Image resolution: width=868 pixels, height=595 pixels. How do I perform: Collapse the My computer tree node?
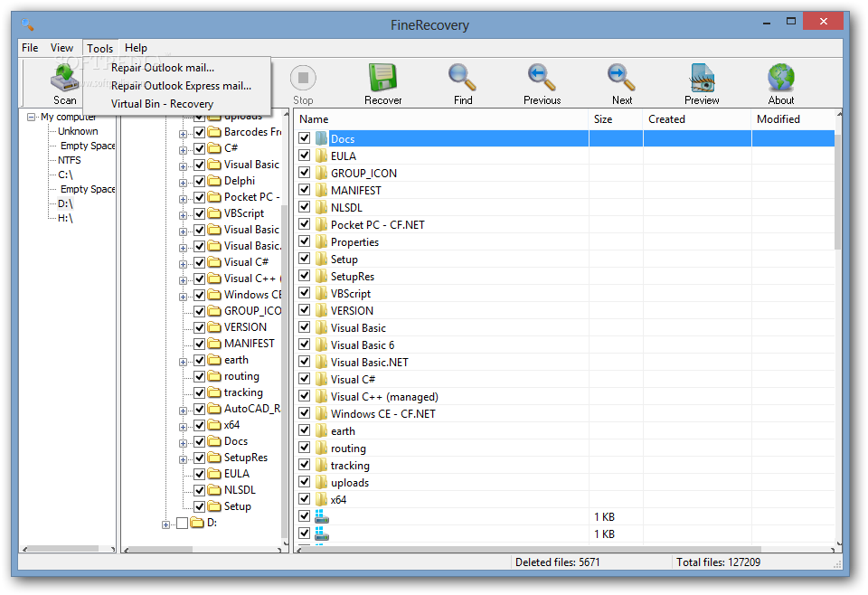click(32, 117)
